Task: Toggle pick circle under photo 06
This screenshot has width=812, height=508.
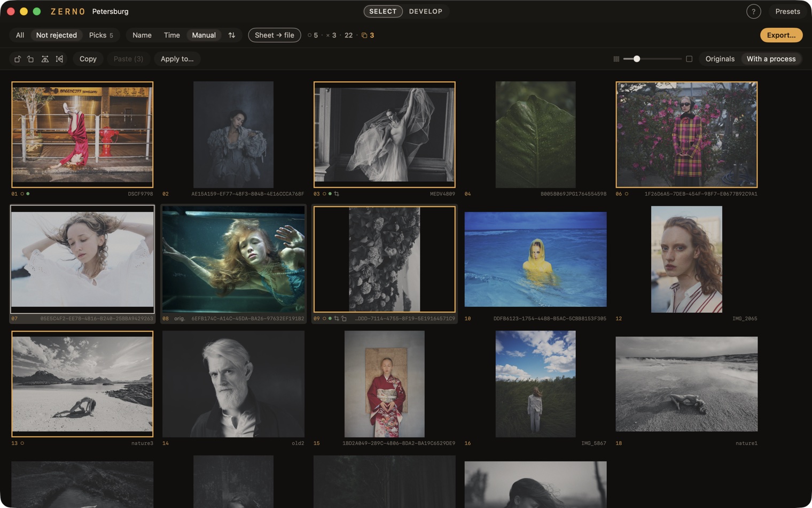Action: (x=627, y=194)
